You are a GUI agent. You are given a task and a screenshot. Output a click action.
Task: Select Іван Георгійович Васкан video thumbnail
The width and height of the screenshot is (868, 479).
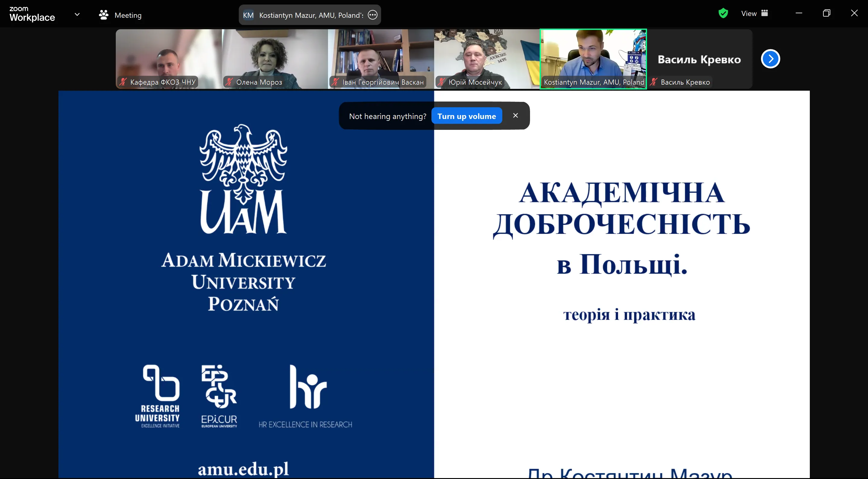[381, 59]
